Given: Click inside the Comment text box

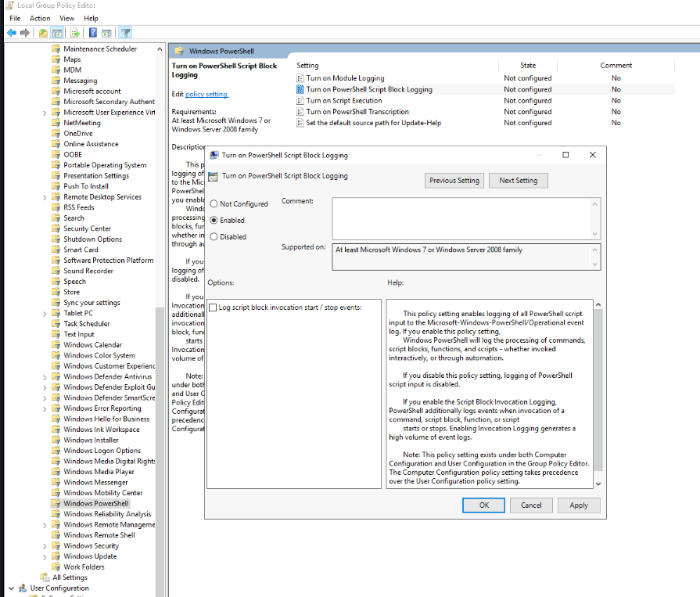Looking at the screenshot, I should pyautogui.click(x=460, y=218).
